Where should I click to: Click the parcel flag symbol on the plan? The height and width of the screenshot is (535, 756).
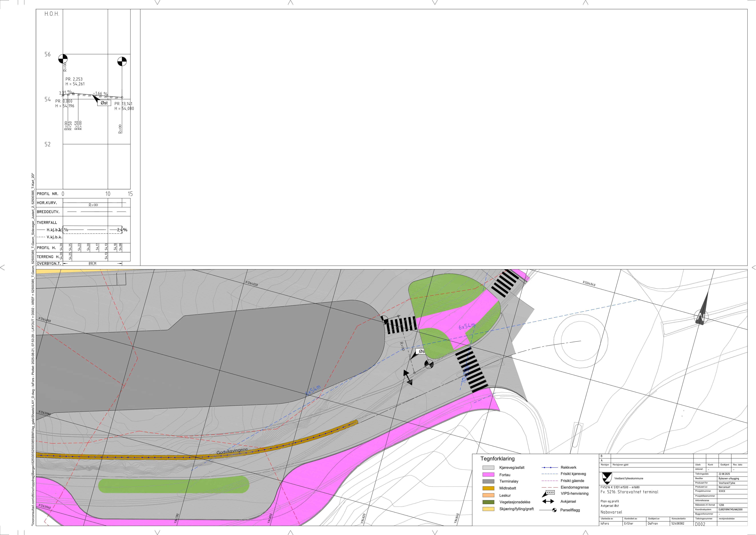tap(429, 364)
